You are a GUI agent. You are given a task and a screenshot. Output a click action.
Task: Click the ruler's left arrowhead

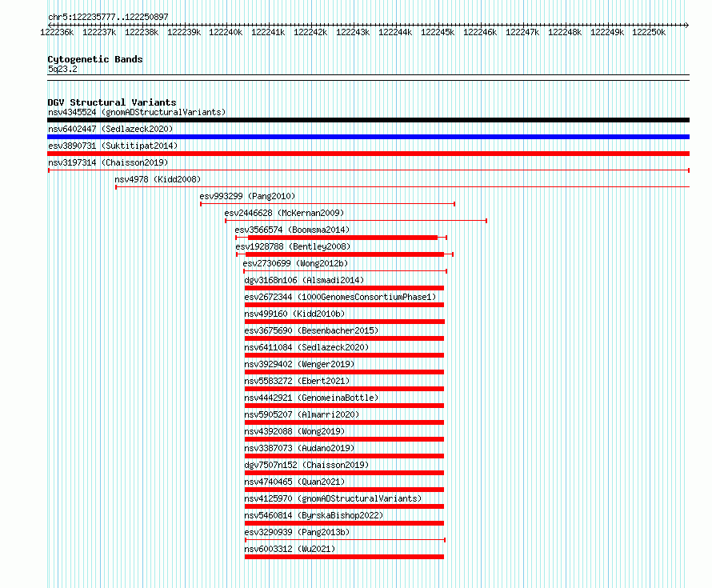coord(50,25)
